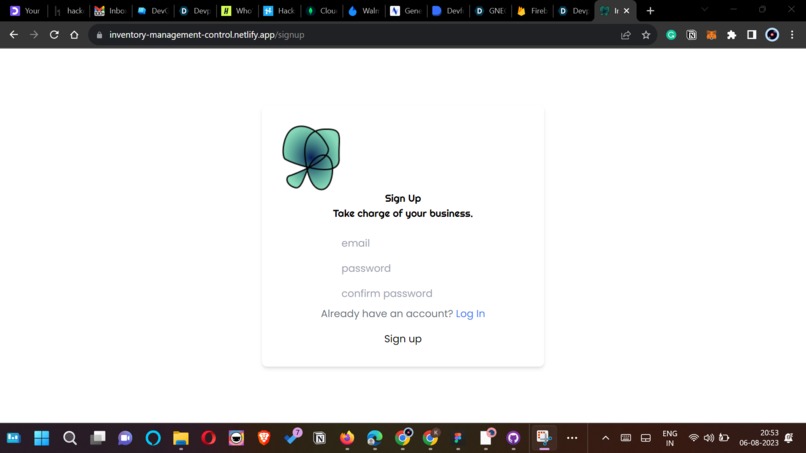Open the Notion web clipper extension

[691, 35]
